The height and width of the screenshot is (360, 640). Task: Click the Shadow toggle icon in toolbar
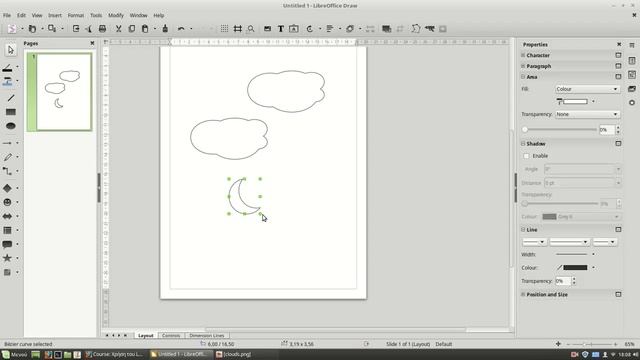tap(386, 29)
